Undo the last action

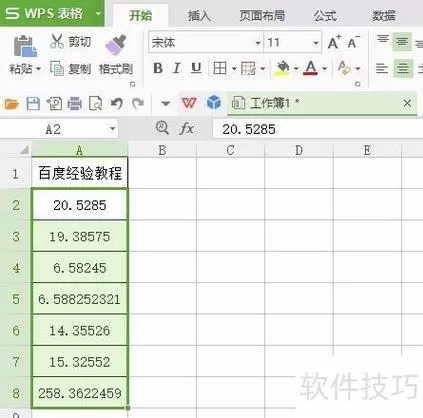pos(117,104)
